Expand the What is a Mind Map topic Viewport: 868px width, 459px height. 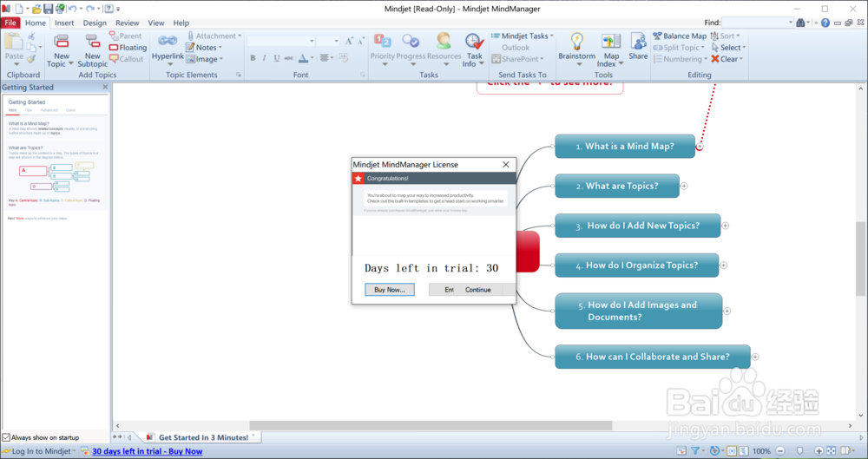pyautogui.click(x=700, y=147)
